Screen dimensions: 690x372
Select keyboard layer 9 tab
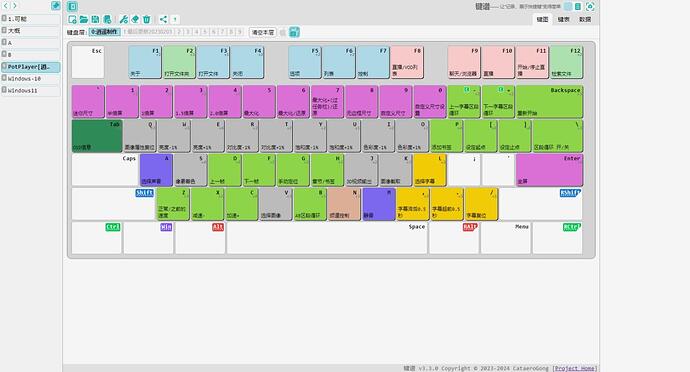pyautogui.click(x=239, y=32)
